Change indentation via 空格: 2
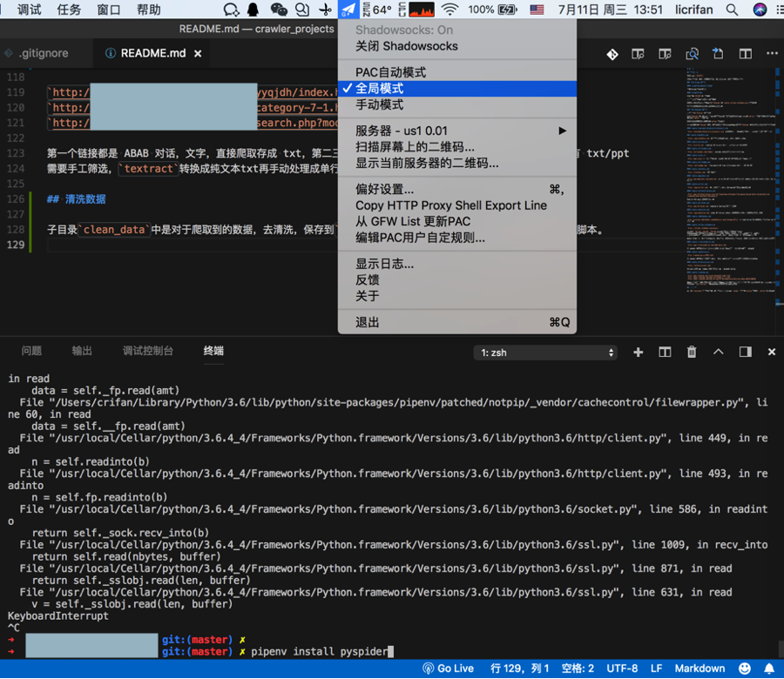This screenshot has width=784, height=679. point(578,669)
